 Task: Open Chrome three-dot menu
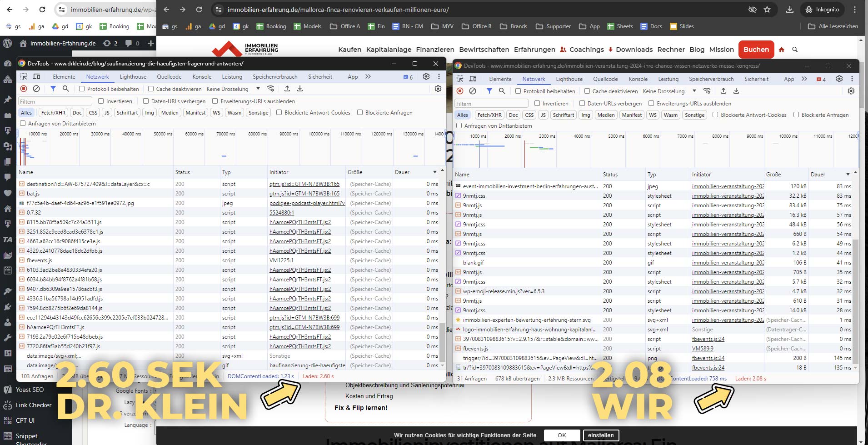(x=855, y=10)
